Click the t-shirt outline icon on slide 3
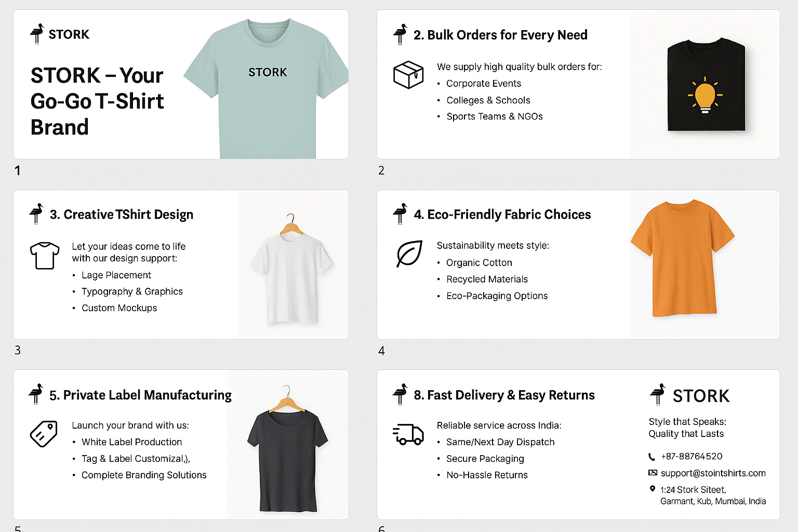 (45, 256)
